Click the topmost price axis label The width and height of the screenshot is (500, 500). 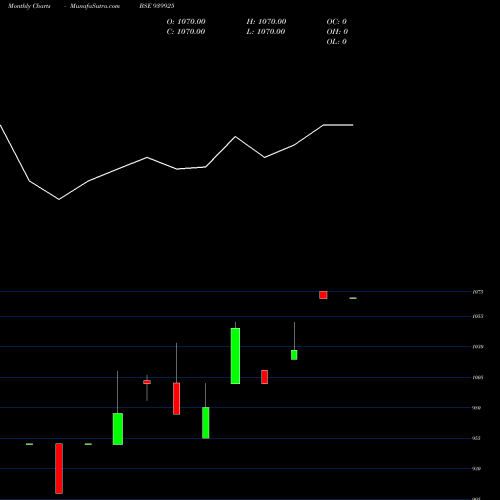pyautogui.click(x=478, y=292)
